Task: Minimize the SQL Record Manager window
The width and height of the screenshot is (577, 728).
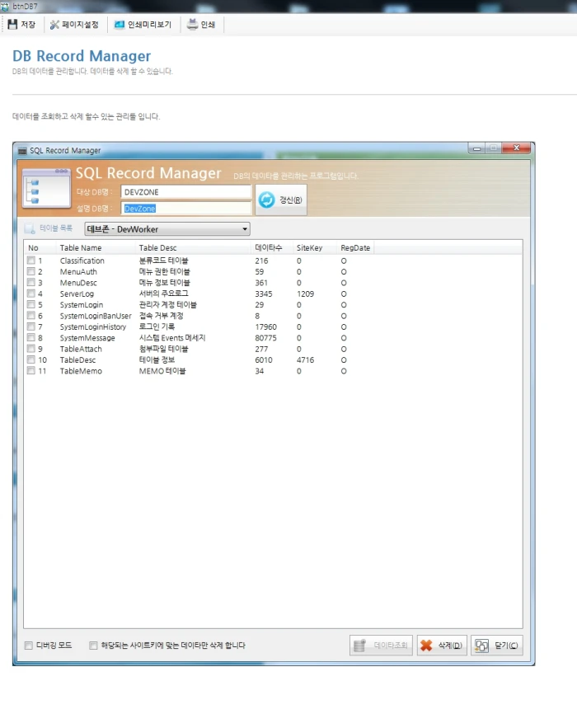Action: click(476, 148)
